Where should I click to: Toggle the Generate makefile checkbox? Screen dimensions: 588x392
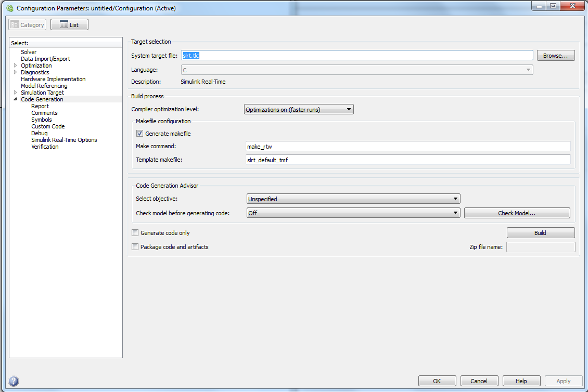pos(139,134)
